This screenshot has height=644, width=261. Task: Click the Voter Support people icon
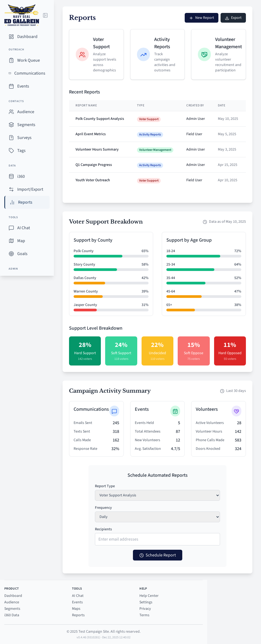[82, 55]
